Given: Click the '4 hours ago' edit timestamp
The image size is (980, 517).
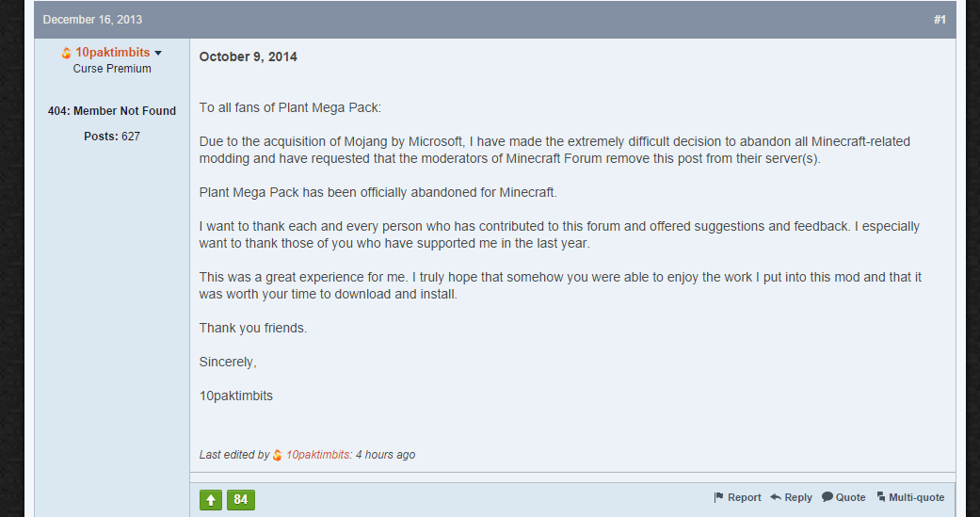Looking at the screenshot, I should 385,455.
